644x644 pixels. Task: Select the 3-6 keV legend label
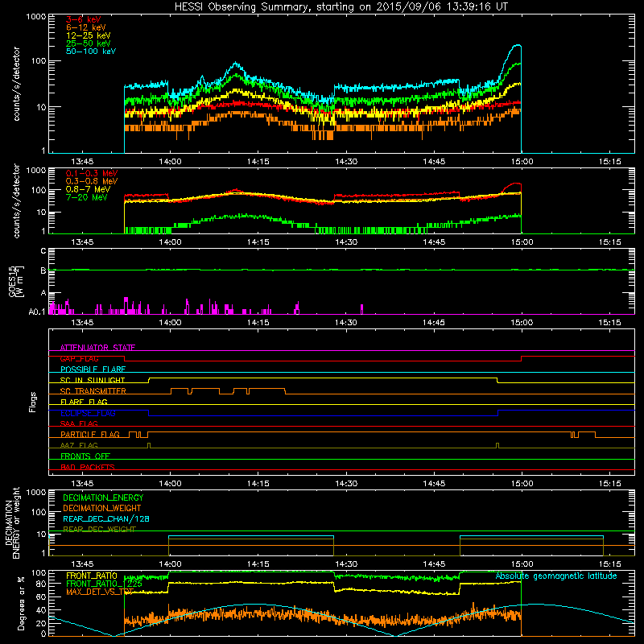[84, 19]
